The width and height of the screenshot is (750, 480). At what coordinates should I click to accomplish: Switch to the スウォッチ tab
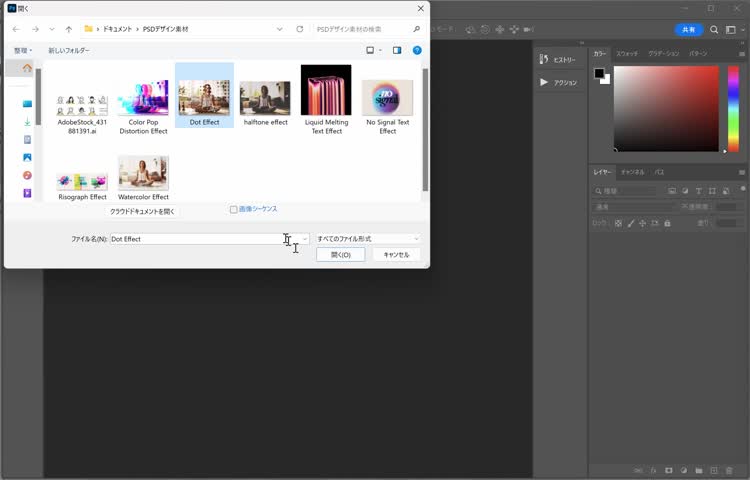[627, 54]
